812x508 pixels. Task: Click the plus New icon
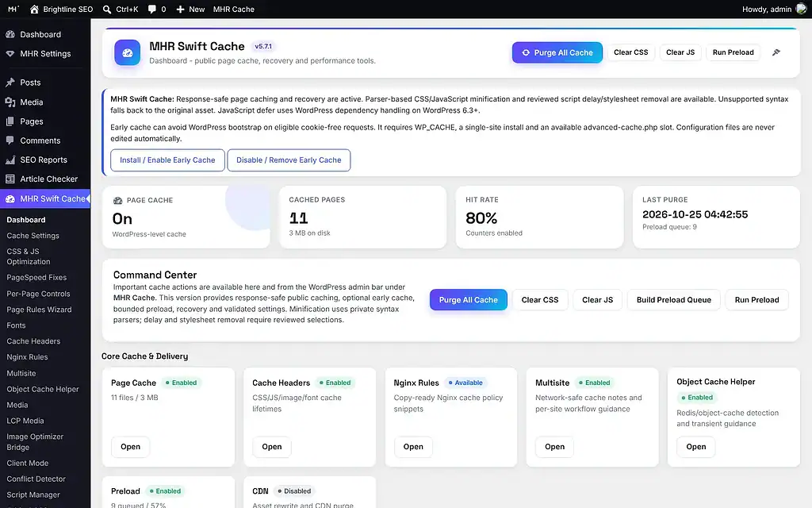point(180,10)
